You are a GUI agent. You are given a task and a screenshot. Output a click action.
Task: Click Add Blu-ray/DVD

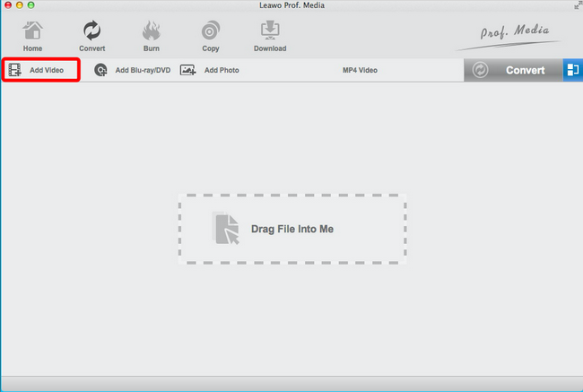coord(132,70)
